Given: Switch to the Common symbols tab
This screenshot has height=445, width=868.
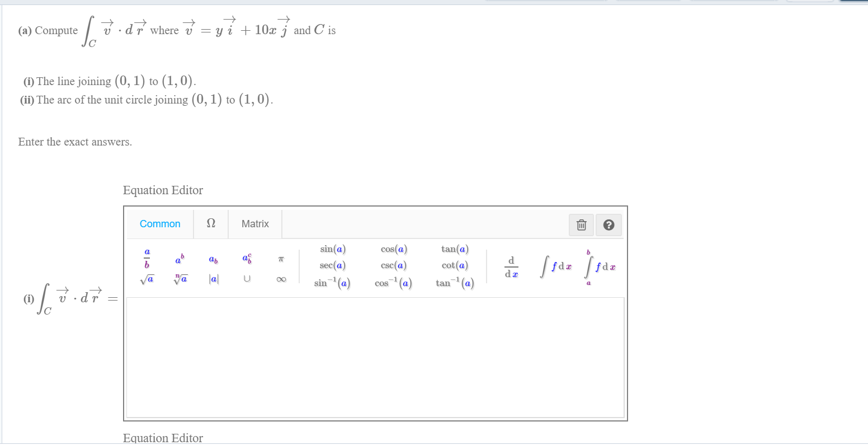Looking at the screenshot, I should point(160,224).
